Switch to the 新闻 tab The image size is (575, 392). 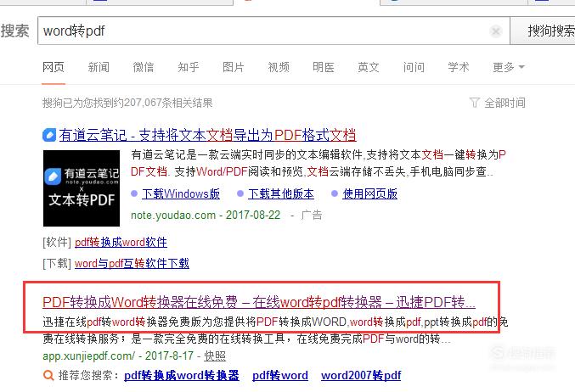point(99,67)
